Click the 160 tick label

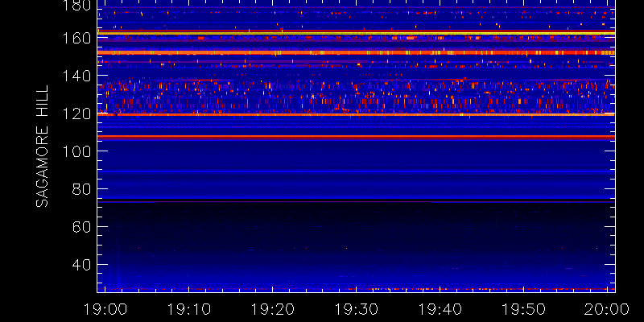tap(77, 39)
